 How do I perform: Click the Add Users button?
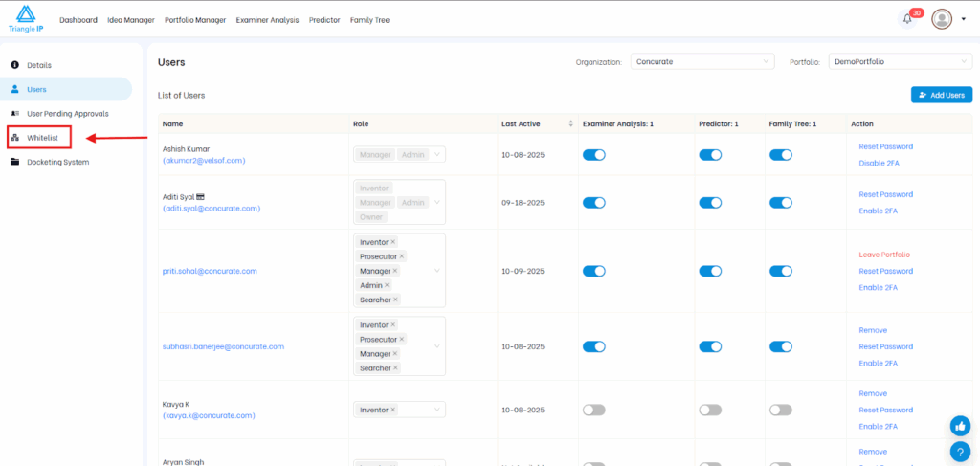click(941, 95)
